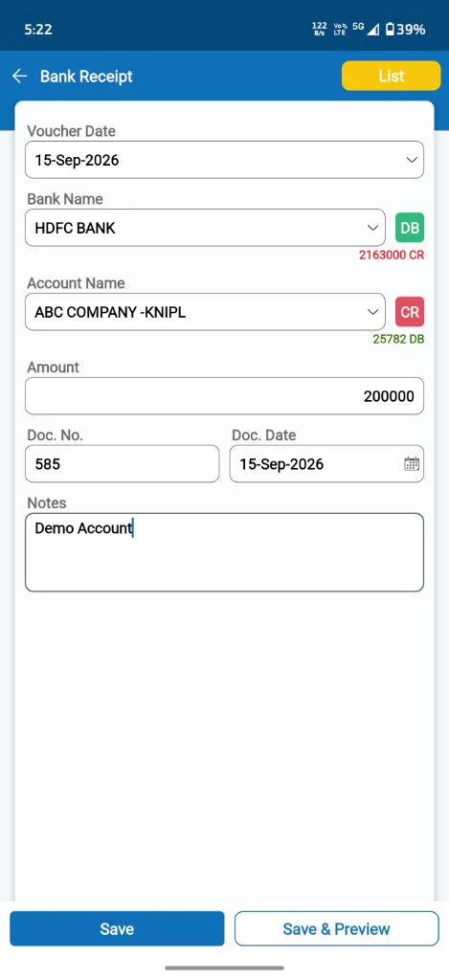
Task: Tap the 2163000 CR balance text
Action: pyautogui.click(x=392, y=255)
